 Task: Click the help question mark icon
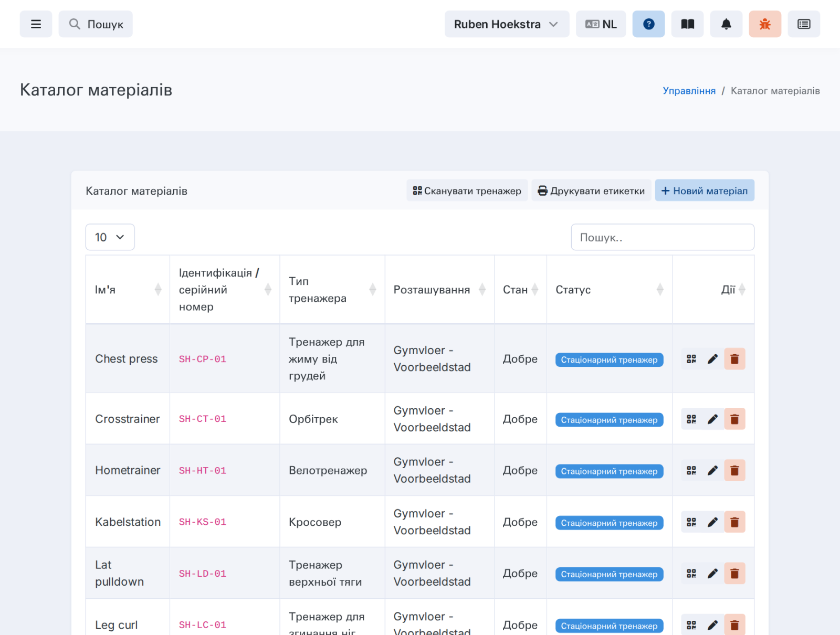pos(648,24)
